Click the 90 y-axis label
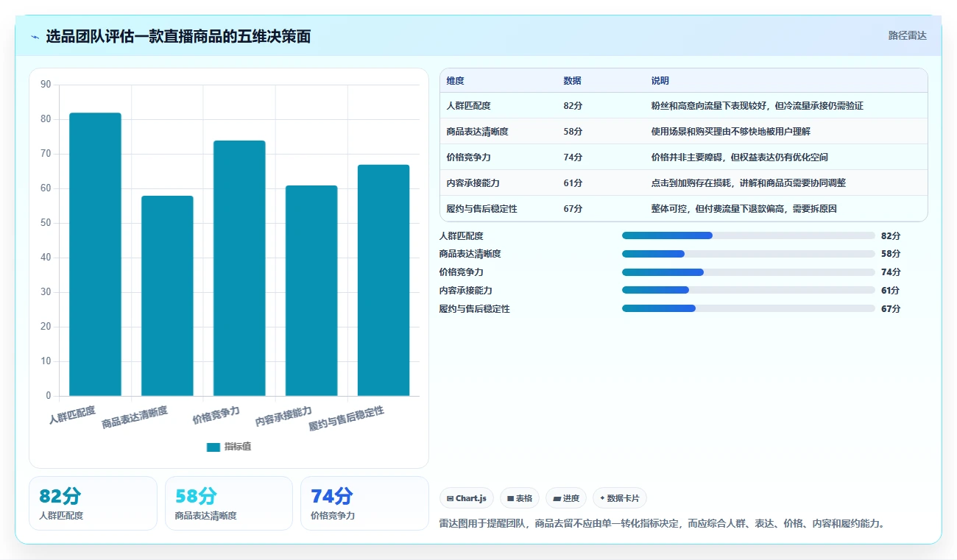This screenshot has height=560, width=957. [46, 85]
